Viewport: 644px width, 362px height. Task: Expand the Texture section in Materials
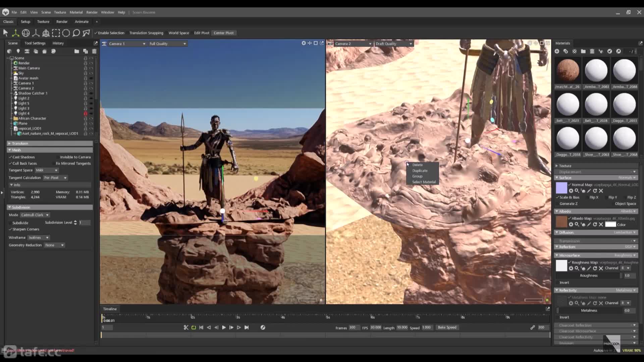(596, 166)
